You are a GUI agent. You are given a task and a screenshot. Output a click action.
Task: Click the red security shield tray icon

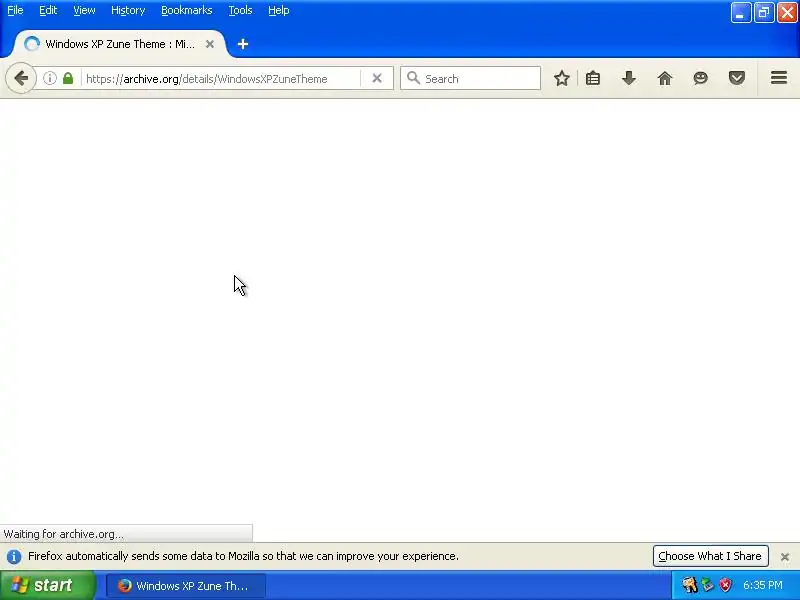tap(725, 585)
